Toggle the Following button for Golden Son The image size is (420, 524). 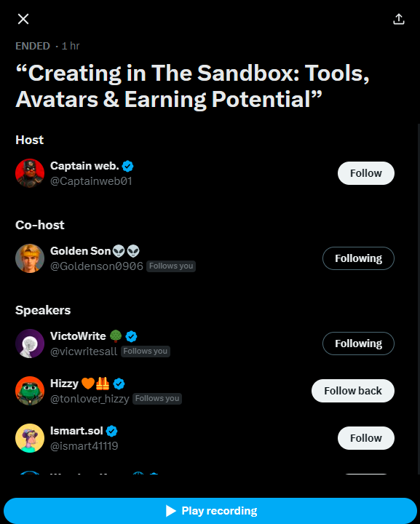[358, 258]
